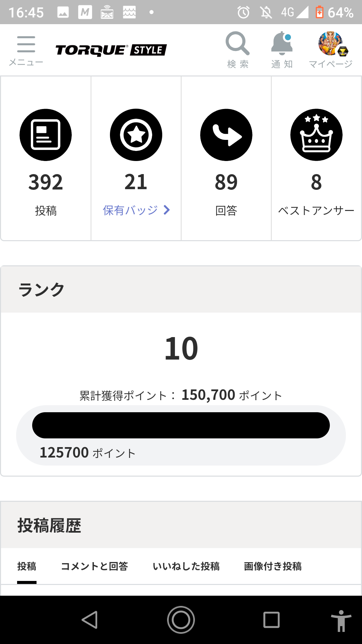Tap the best answer crown icon
This screenshot has height=644, width=362.
(x=316, y=135)
